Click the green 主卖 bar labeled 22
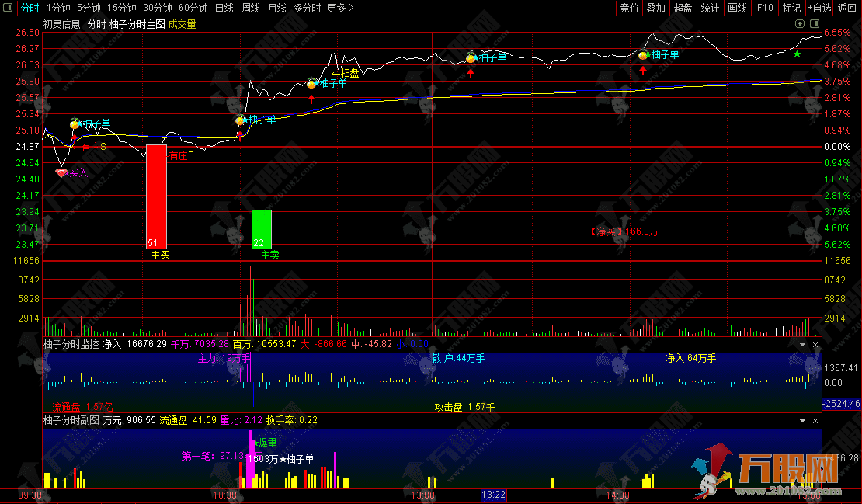This screenshot has width=862, height=504. pyautogui.click(x=262, y=228)
